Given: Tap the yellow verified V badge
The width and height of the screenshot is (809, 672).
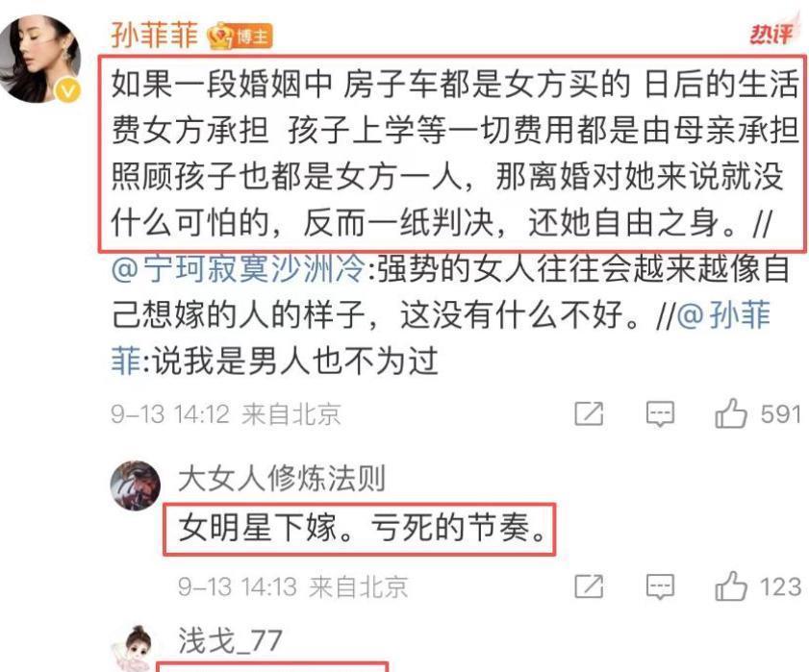Looking at the screenshot, I should coord(68,91).
